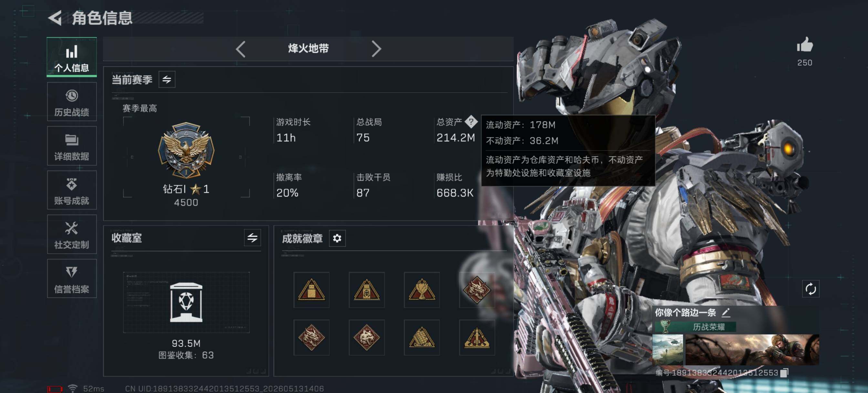Toggle the 收藏室 swap view button
The width and height of the screenshot is (868, 393).
coord(253,238)
